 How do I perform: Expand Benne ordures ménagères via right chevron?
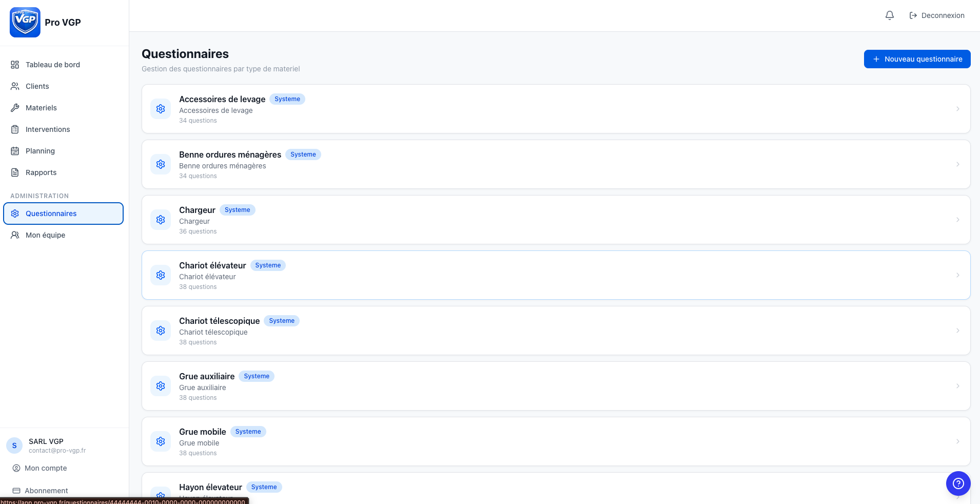[x=957, y=164]
